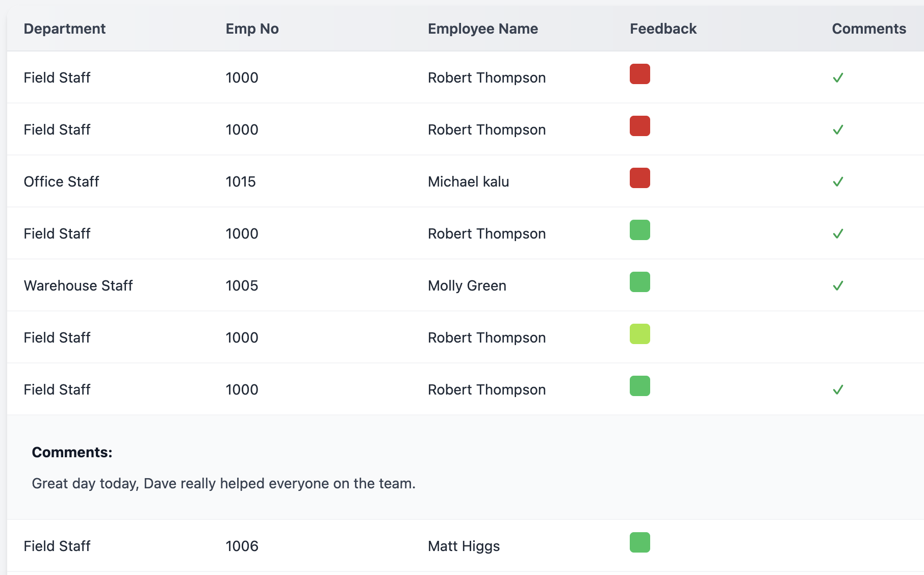
Task: Click Michael kalu's comments checkmark icon
Action: [x=838, y=182]
